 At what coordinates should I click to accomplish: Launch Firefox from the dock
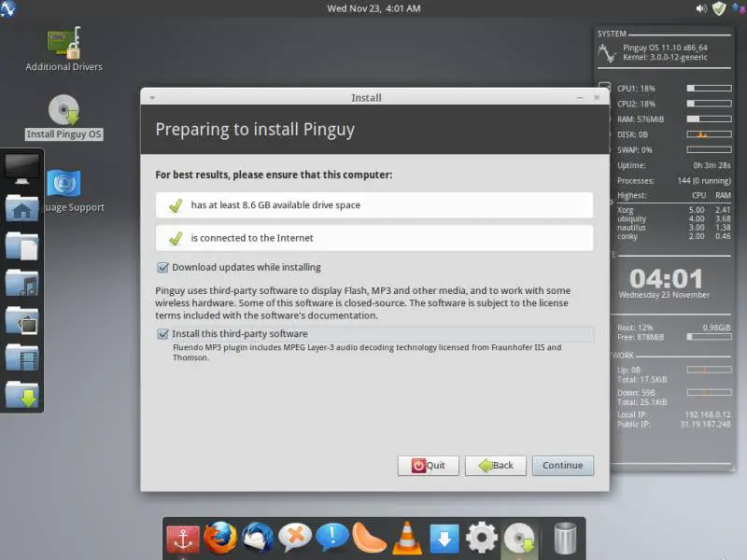coord(220,538)
